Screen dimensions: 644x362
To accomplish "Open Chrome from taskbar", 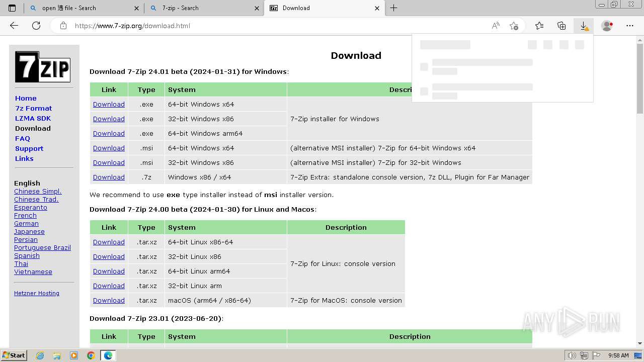I will [x=91, y=355].
